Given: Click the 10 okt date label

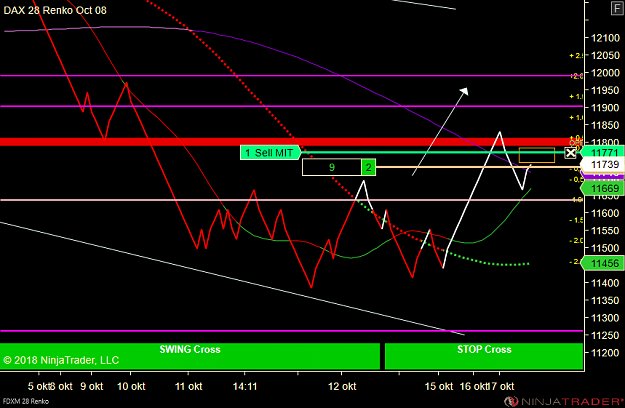Looking at the screenshot, I should click(x=131, y=386).
